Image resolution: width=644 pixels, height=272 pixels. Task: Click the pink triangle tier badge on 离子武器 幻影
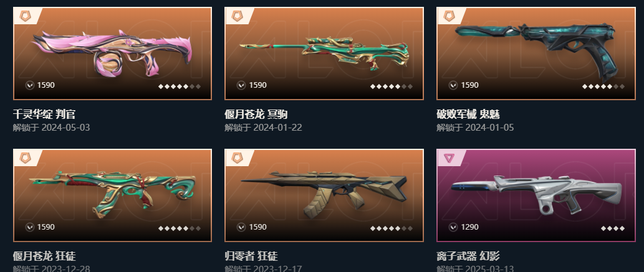tap(449, 158)
